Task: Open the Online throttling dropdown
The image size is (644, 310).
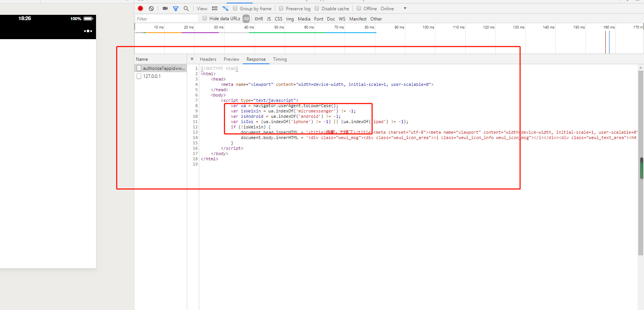Action: pyautogui.click(x=394, y=8)
